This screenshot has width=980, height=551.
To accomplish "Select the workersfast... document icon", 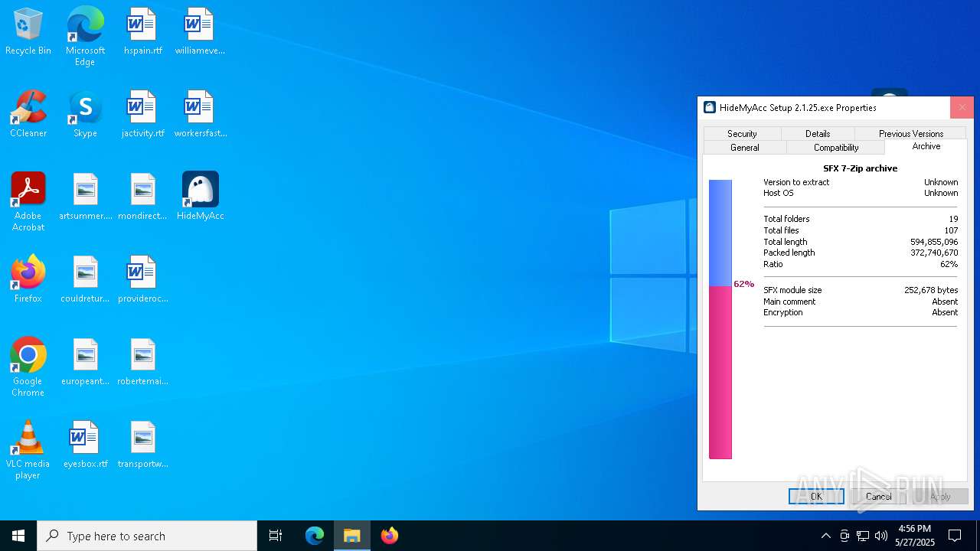I will [x=200, y=115].
